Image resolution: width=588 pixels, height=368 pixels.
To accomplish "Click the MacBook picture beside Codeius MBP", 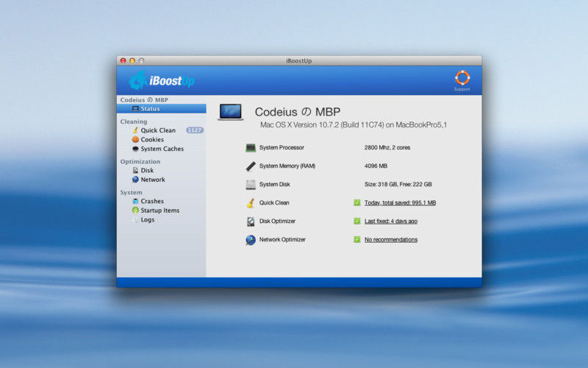I will pos(231,112).
